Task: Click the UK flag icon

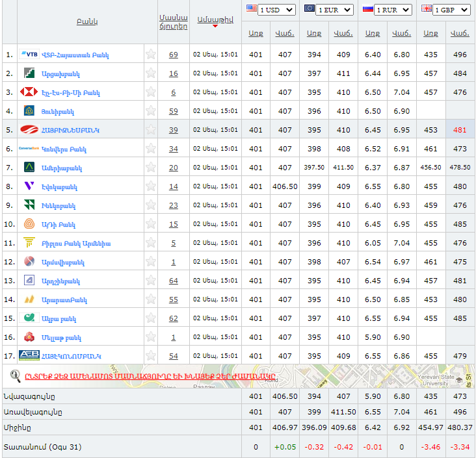Action: click(426, 8)
